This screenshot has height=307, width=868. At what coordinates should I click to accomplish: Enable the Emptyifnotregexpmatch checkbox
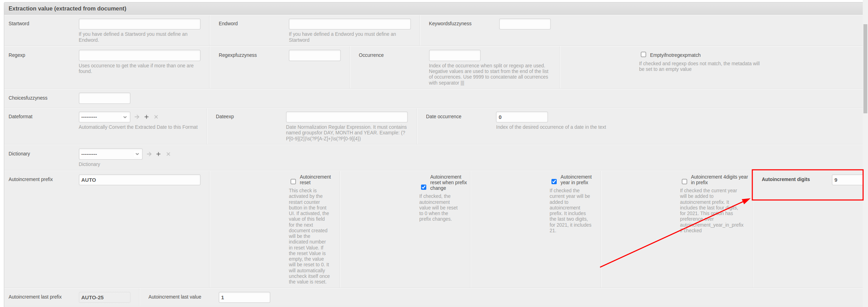pos(643,55)
